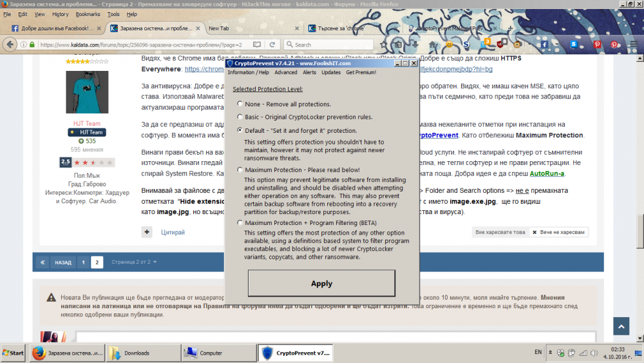This screenshot has width=644, height=363.
Task: Open the Firefox View menu
Action: tap(40, 14)
